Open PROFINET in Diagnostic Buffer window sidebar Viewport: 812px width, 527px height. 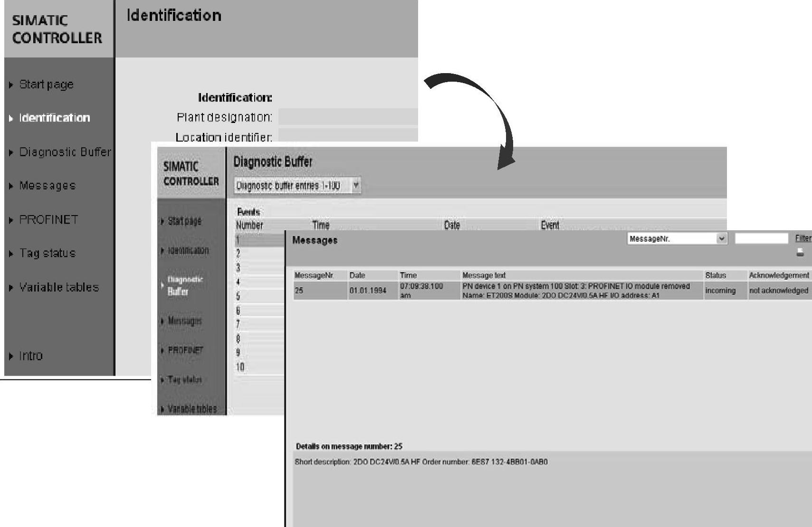185,350
